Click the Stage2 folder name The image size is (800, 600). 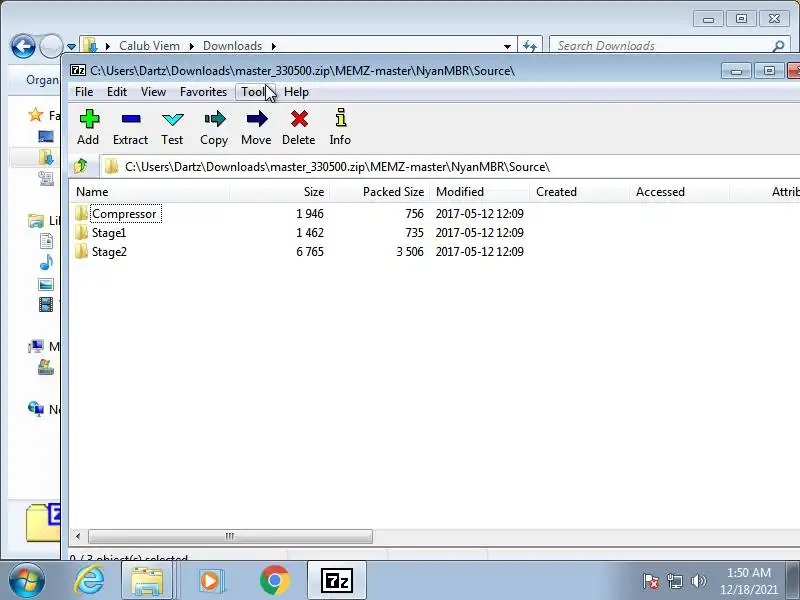pyautogui.click(x=109, y=252)
